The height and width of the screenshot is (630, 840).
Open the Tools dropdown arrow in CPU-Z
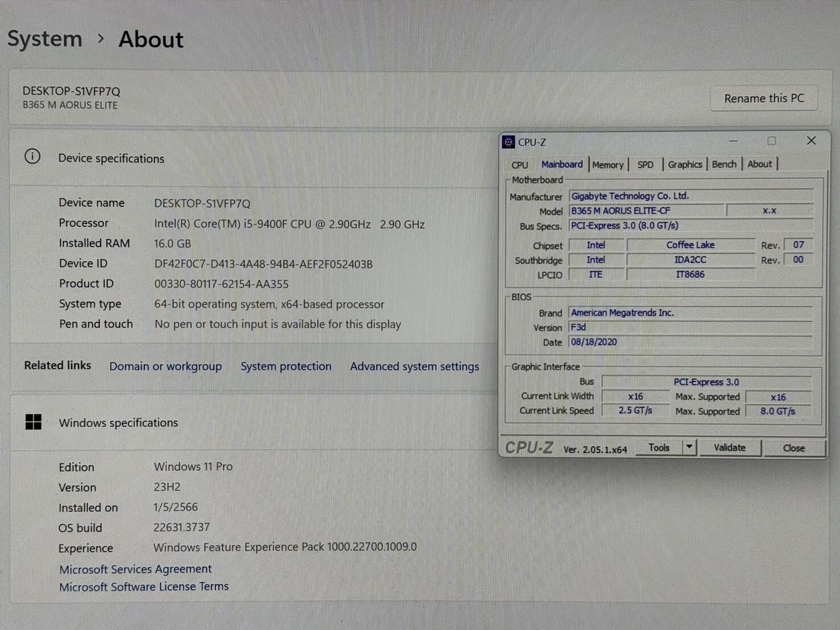click(x=689, y=447)
